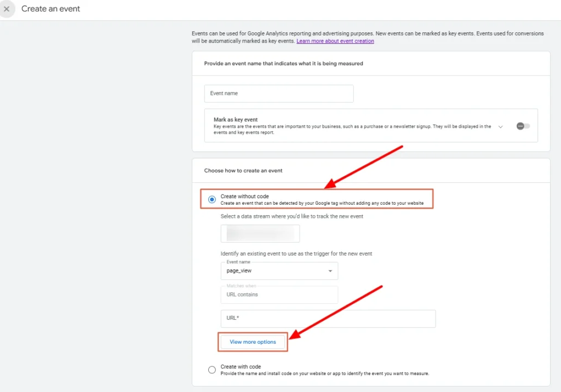Click the Create an event page title

[x=51, y=9]
